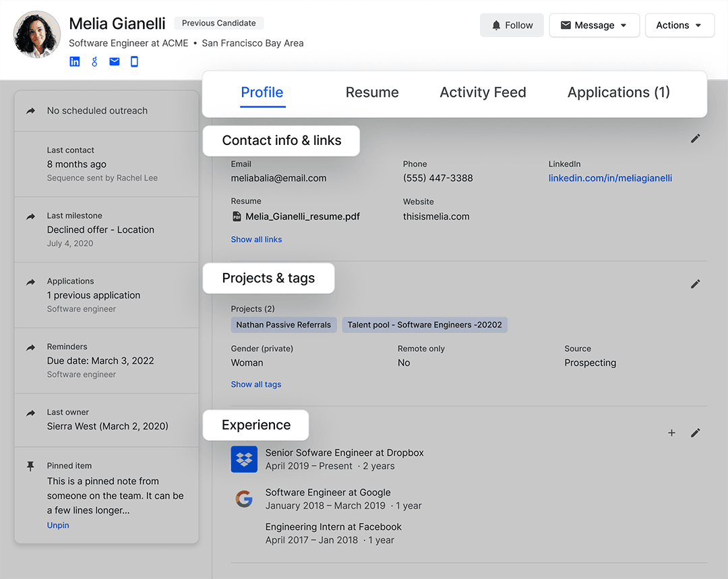Click Show all tags
The width and height of the screenshot is (728, 579).
[x=256, y=384]
